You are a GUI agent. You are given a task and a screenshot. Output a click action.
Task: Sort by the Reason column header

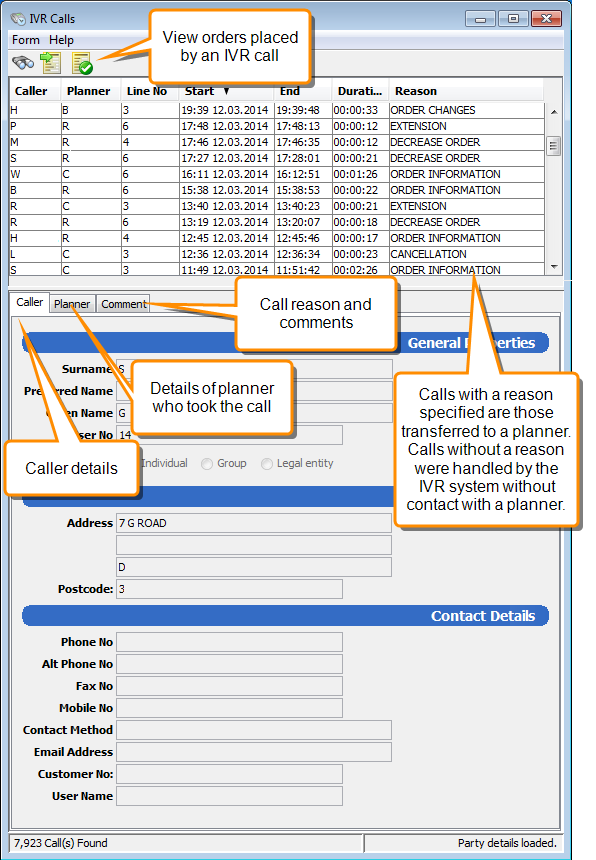pos(466,91)
